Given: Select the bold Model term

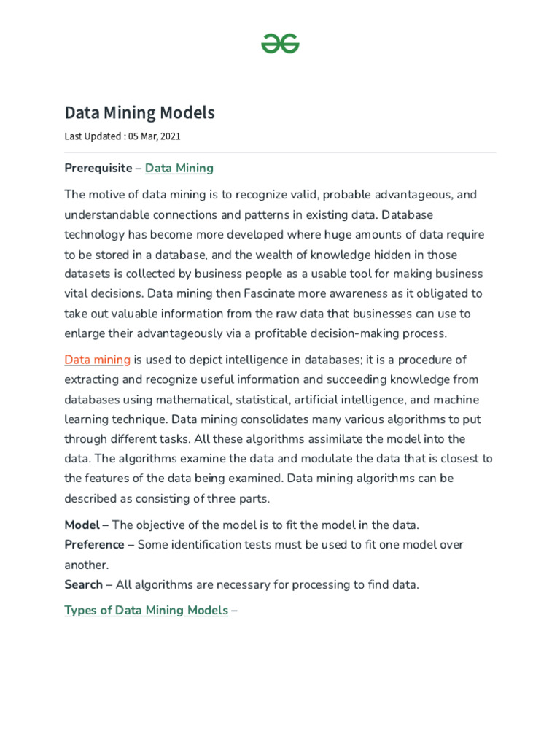Looking at the screenshot, I should pyautogui.click(x=82, y=525).
